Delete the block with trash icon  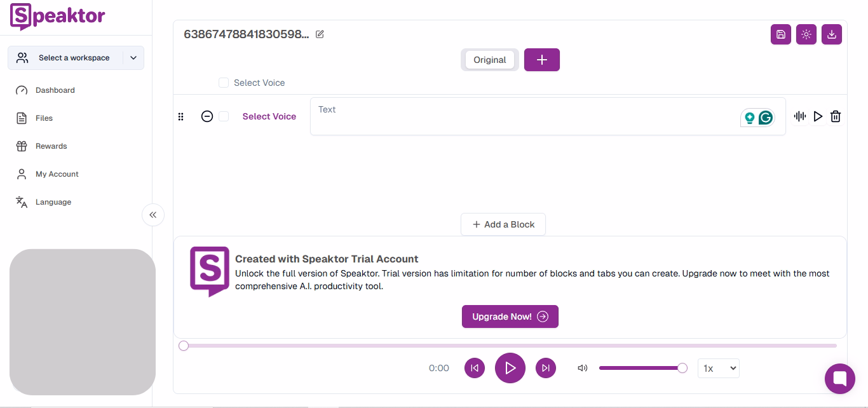click(836, 116)
